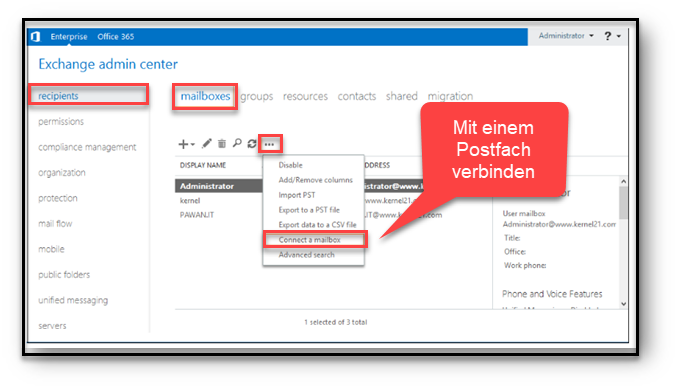Sort by the DISPLAY NAME column header
Screen dimensions: 678x389
coord(203,165)
